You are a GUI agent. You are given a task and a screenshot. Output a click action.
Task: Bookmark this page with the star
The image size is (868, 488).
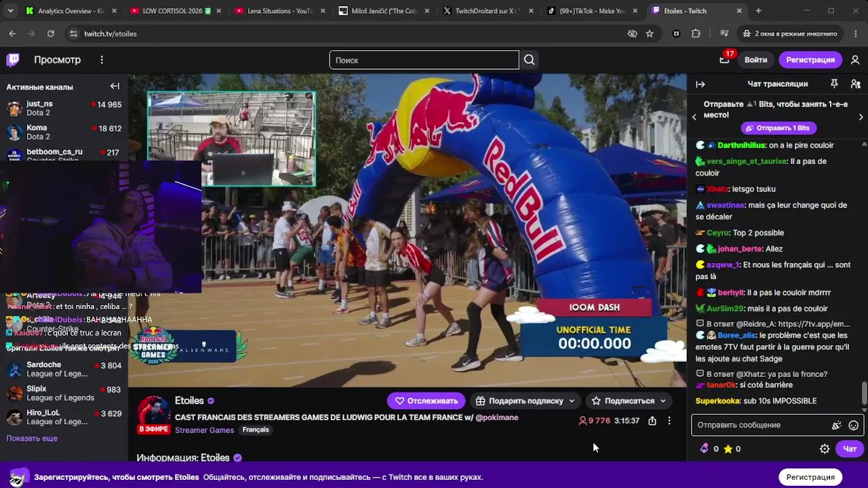coord(650,33)
